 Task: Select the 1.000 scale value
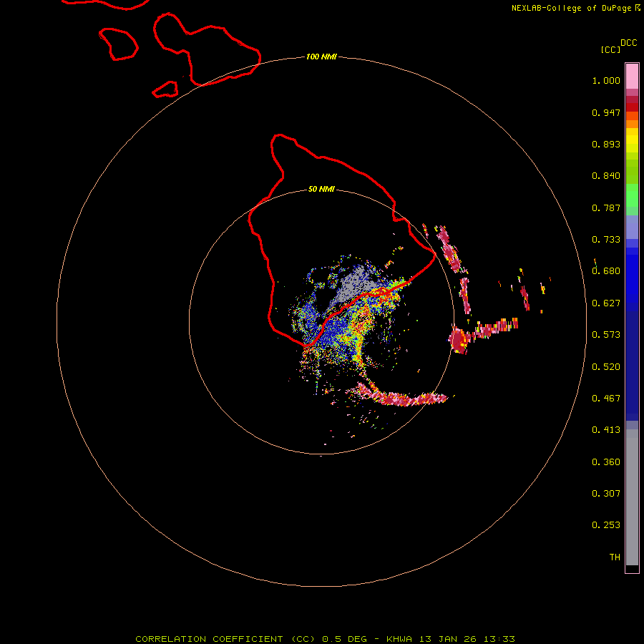606,80
